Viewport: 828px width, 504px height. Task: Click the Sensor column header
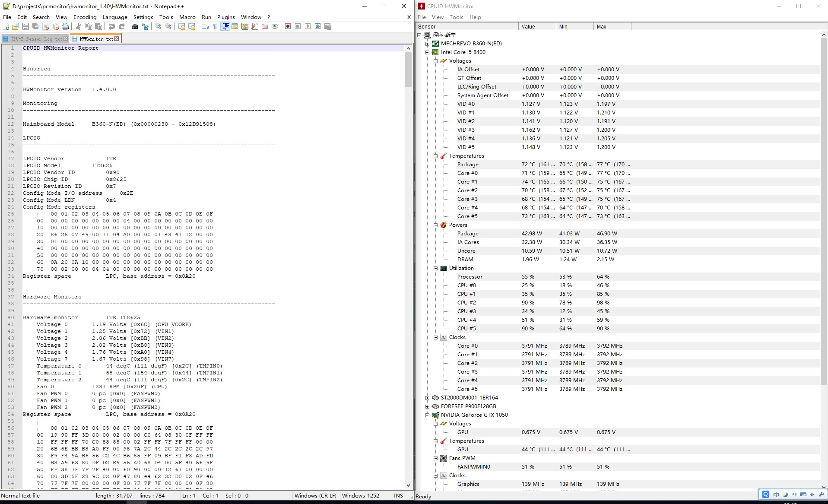pos(467,26)
